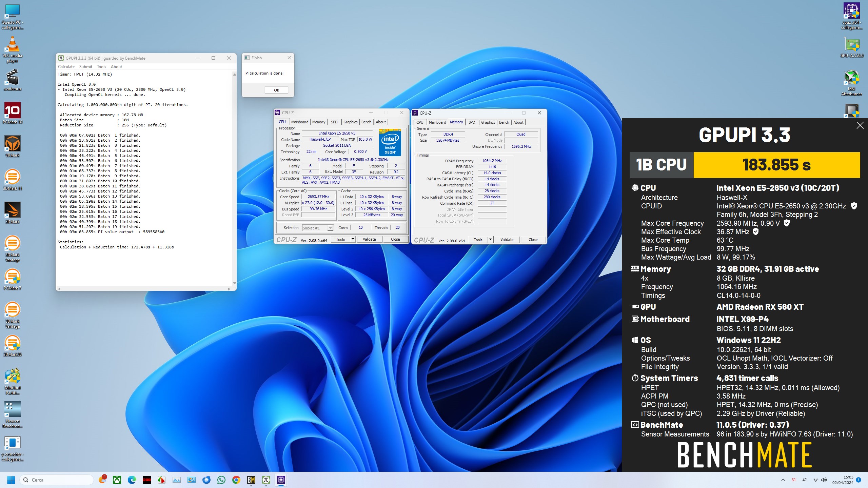This screenshot has height=488, width=868.
Task: Open the avidemux desktop icon
Action: pyautogui.click(x=13, y=80)
